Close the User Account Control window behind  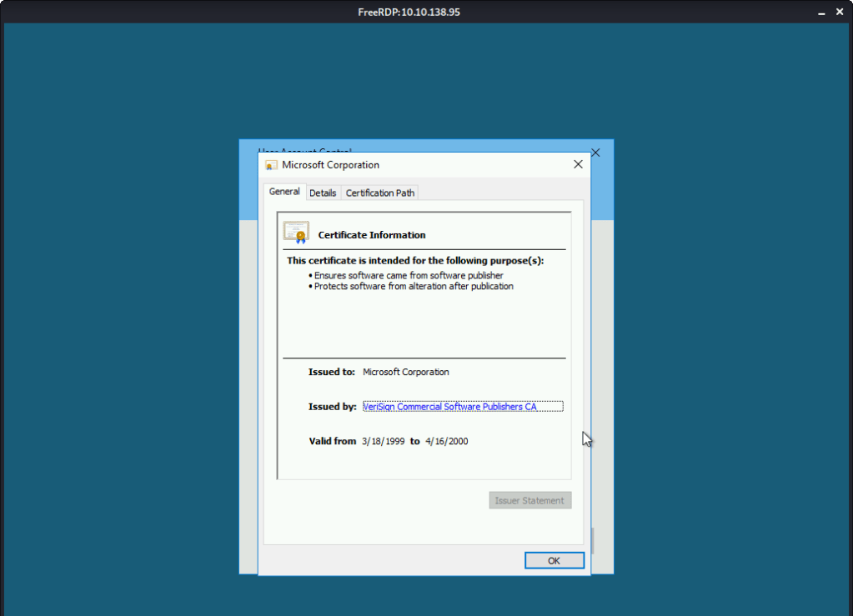point(595,153)
